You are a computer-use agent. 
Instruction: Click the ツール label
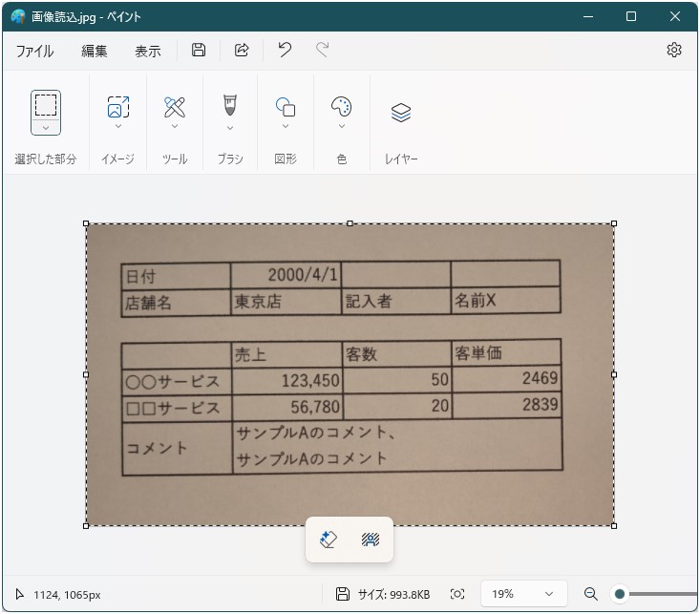[175, 159]
